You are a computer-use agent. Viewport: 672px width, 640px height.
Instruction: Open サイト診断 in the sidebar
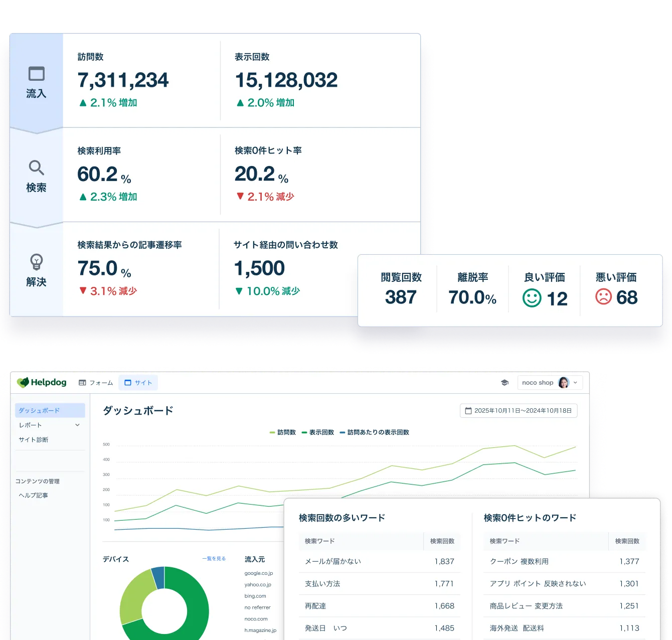pyautogui.click(x=34, y=440)
